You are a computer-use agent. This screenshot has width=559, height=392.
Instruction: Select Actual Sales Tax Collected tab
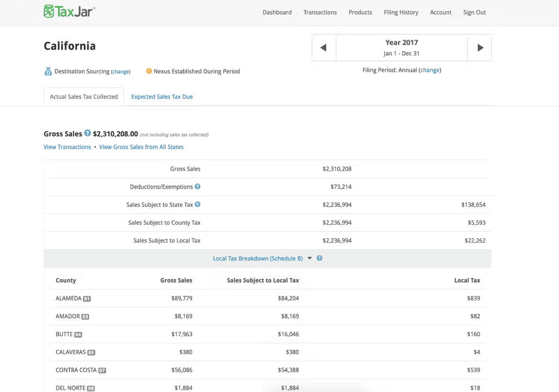coord(84,97)
